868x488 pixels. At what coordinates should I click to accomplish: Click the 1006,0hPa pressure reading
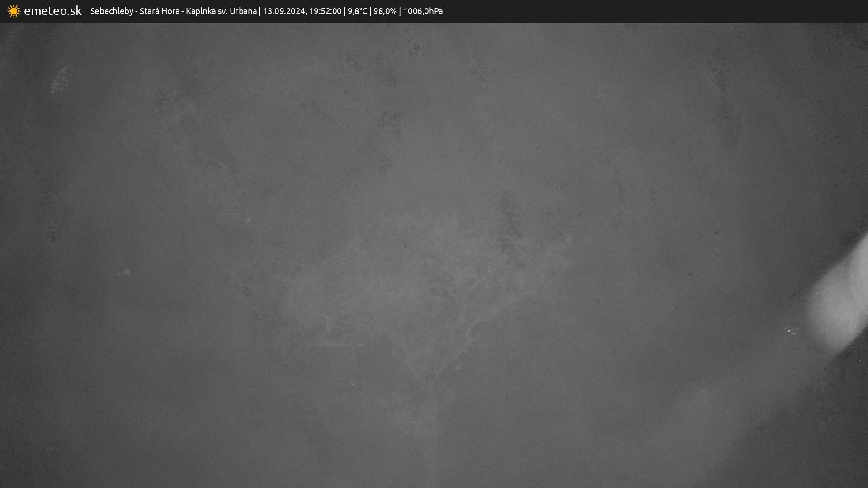[x=423, y=11]
